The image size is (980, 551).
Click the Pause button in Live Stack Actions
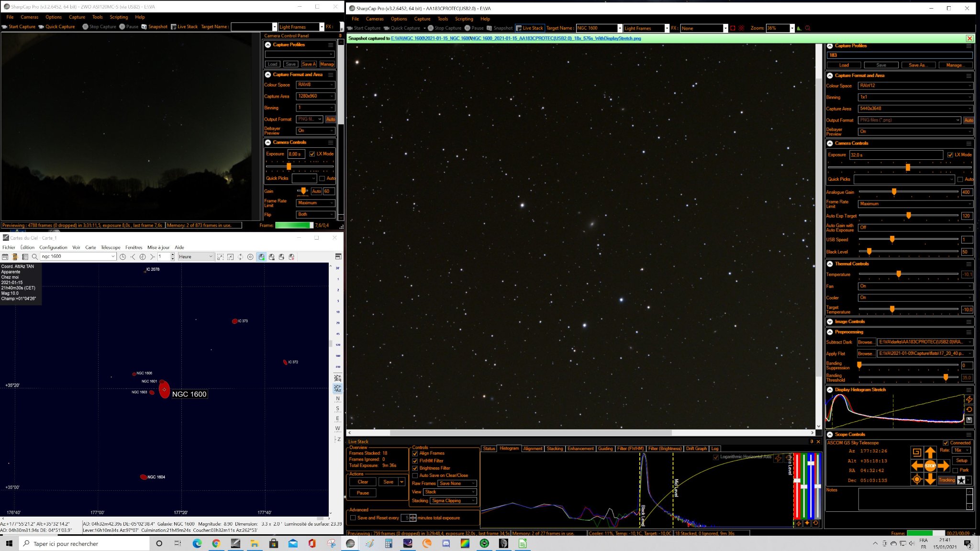click(363, 493)
